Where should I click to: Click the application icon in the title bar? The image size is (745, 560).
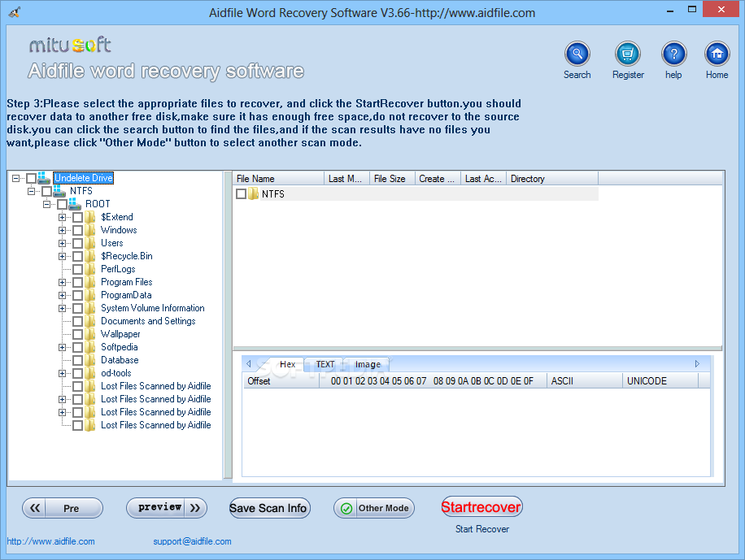tap(15, 12)
